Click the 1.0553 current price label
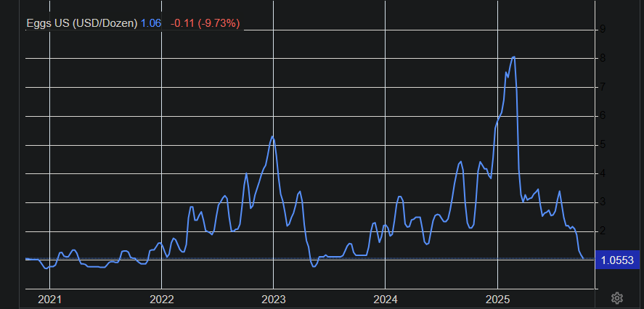Image resolution: width=644 pixels, height=309 pixels. pos(617,260)
